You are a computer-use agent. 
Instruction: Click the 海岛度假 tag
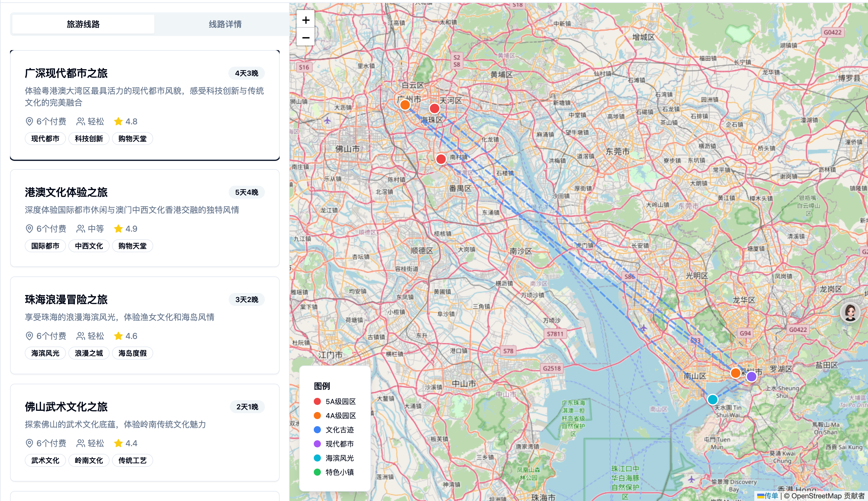point(132,353)
